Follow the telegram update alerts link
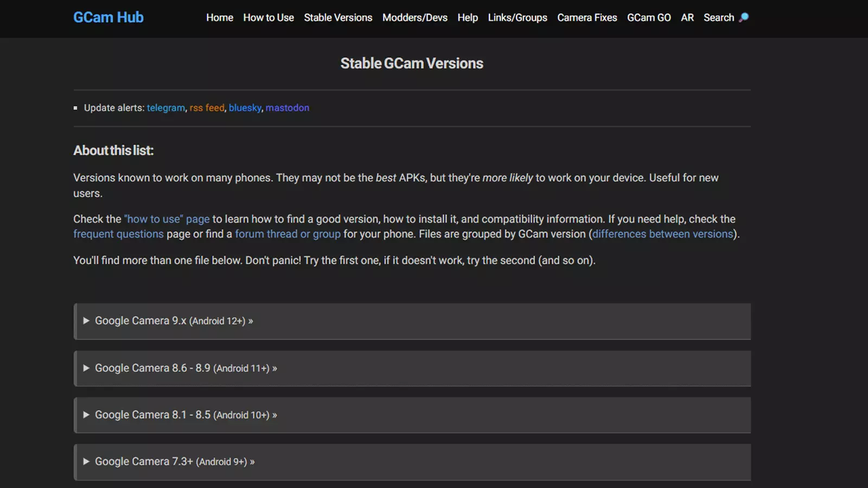The width and height of the screenshot is (868, 488). pos(166,108)
